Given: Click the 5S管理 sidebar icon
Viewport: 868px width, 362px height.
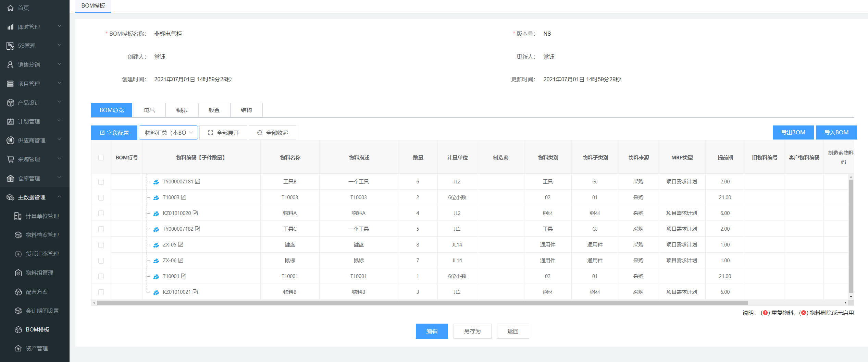Looking at the screenshot, I should tap(10, 46).
